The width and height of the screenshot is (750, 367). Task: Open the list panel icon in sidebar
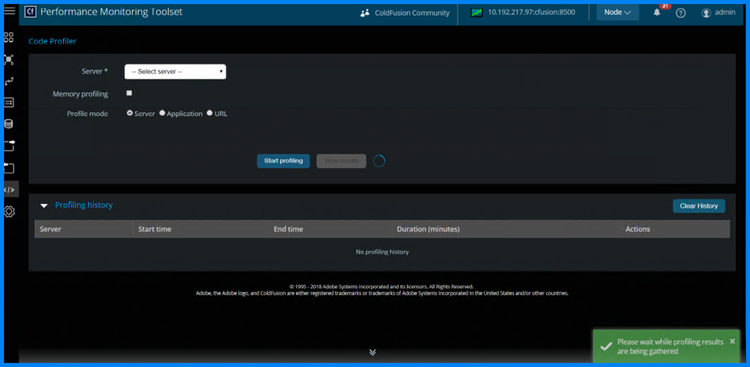tap(9, 102)
